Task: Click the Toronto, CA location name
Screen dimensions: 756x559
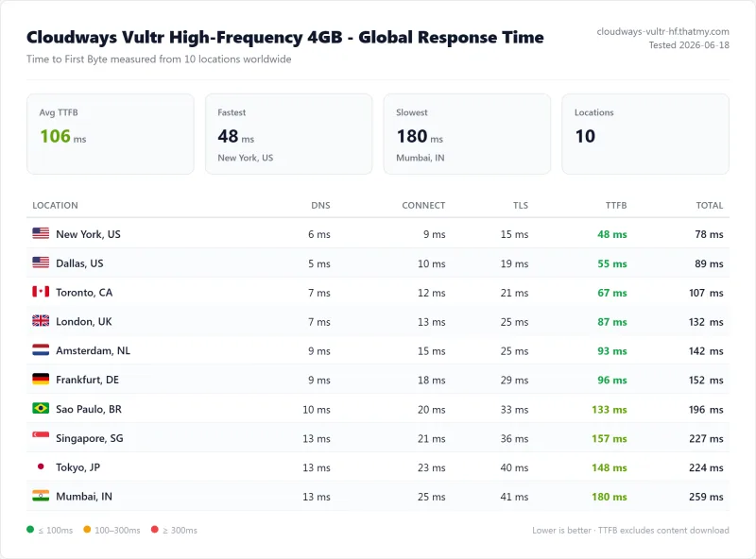Action: 84,293
